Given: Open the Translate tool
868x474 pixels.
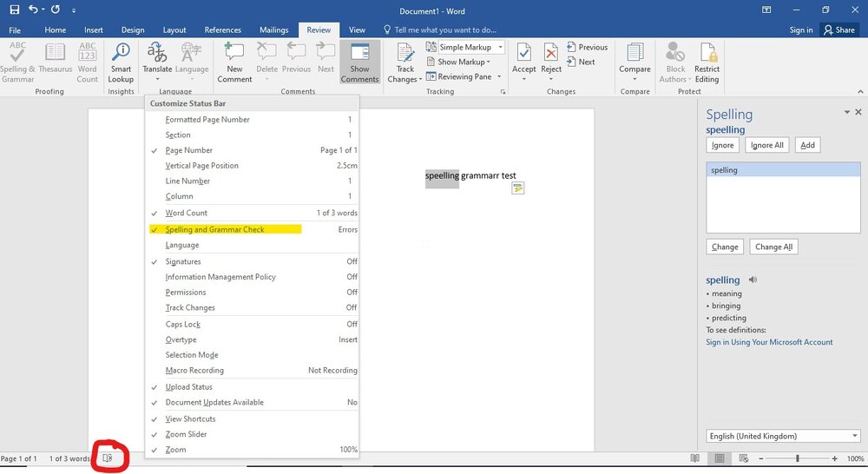Looking at the screenshot, I should tap(157, 62).
